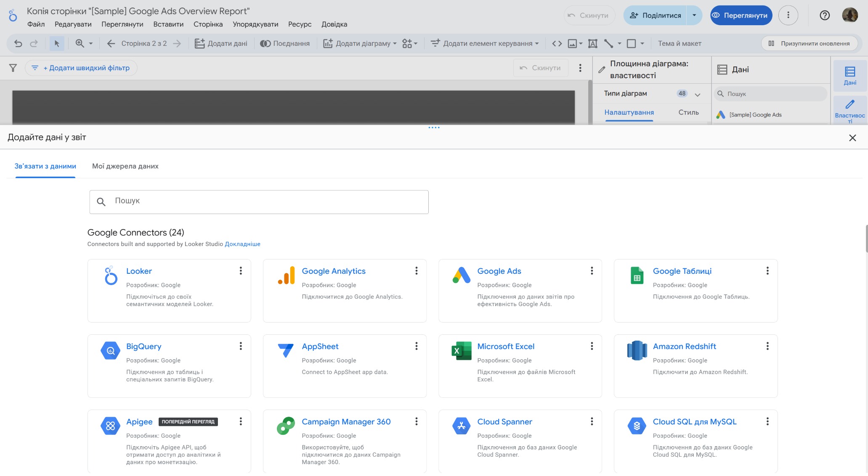Open Looker connector three-dot menu
The width and height of the screenshot is (868, 476).
click(241, 271)
